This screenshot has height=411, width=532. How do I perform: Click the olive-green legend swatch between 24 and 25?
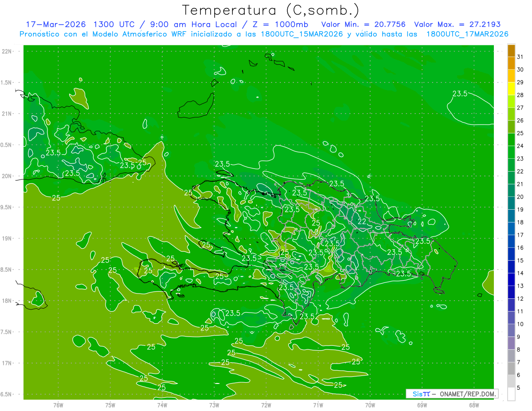[x=511, y=140]
